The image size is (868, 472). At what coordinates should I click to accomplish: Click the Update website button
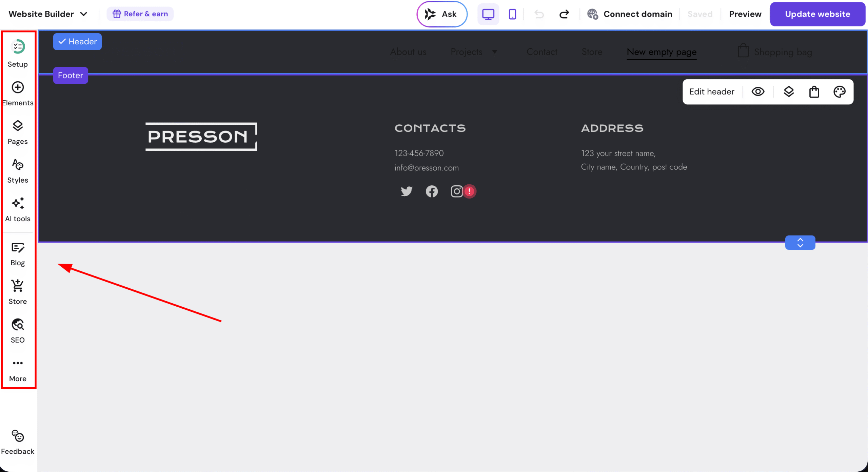pyautogui.click(x=817, y=14)
